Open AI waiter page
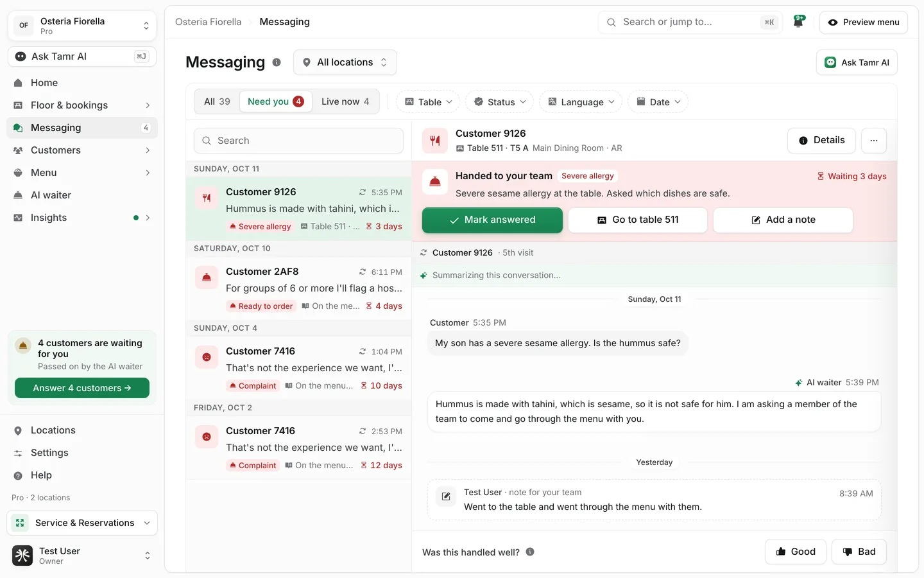The image size is (924, 578). (82, 195)
